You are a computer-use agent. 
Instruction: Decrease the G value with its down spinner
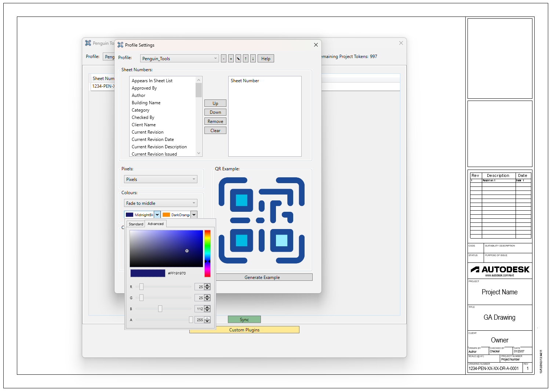tap(207, 300)
